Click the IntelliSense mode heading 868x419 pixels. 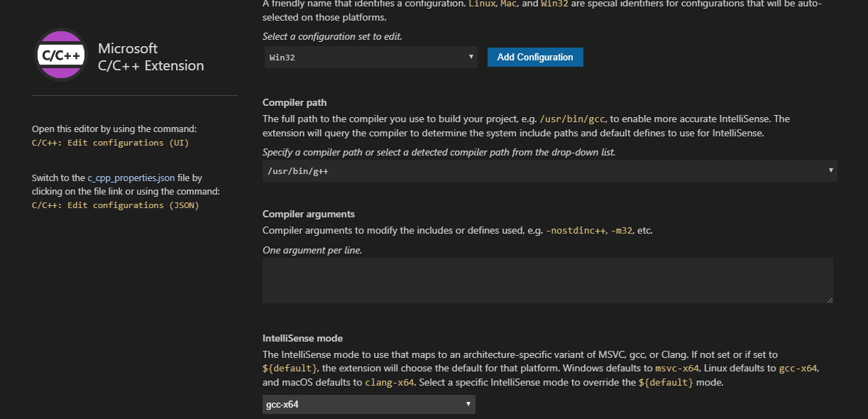click(302, 338)
